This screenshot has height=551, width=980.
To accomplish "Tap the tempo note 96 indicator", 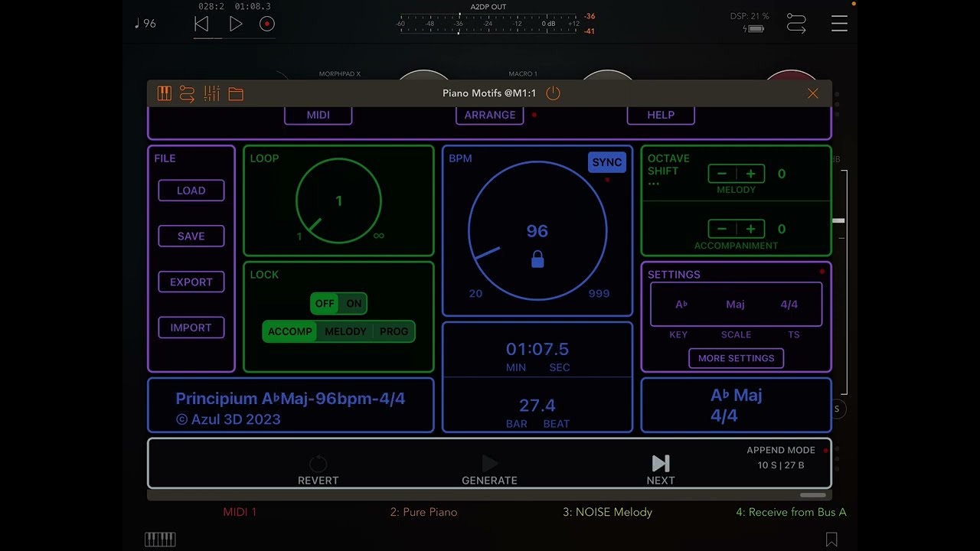I will coord(145,24).
